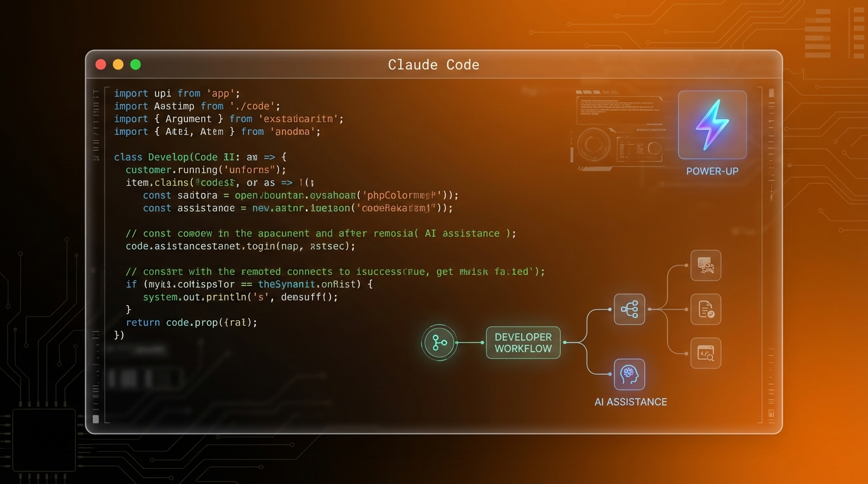Screen dimensions: 868x484
Task: Open the monitor icon at the top branch
Action: click(706, 265)
